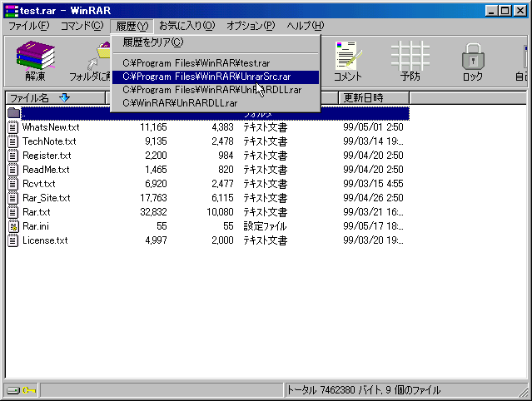Click the size value 32,832 of Rar.txt

[x=153, y=212]
